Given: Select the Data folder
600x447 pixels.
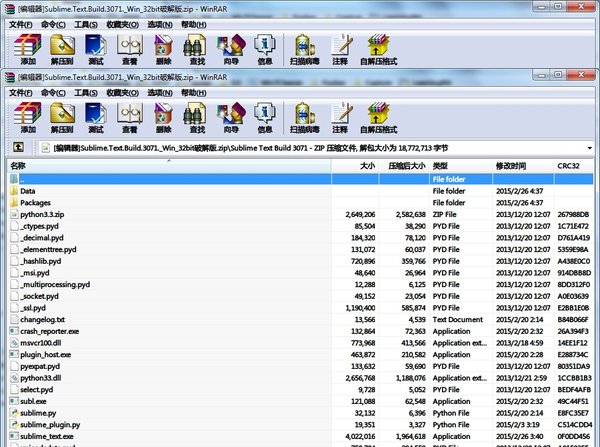Looking at the screenshot, I should click(301, 191).
